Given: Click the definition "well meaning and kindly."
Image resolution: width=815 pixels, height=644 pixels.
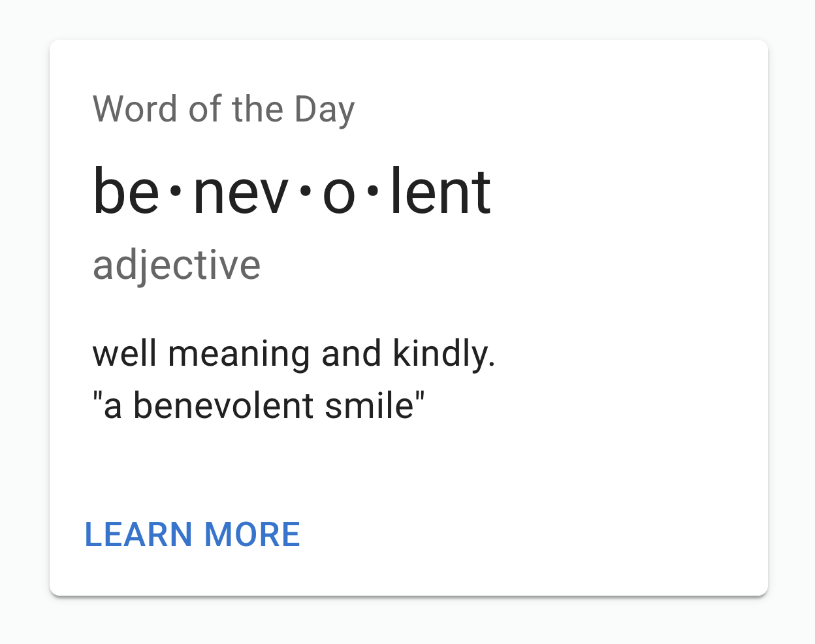Looking at the screenshot, I should pos(294,354).
